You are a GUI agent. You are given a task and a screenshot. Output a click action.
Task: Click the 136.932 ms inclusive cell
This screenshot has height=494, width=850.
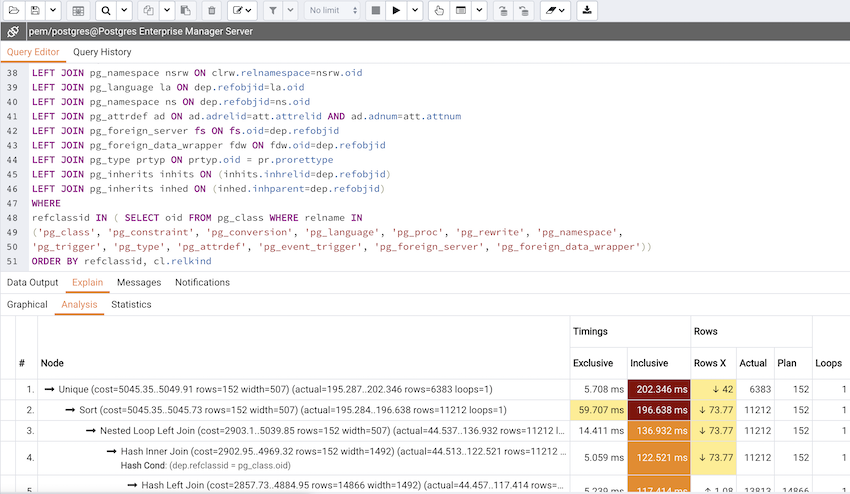[x=659, y=431]
